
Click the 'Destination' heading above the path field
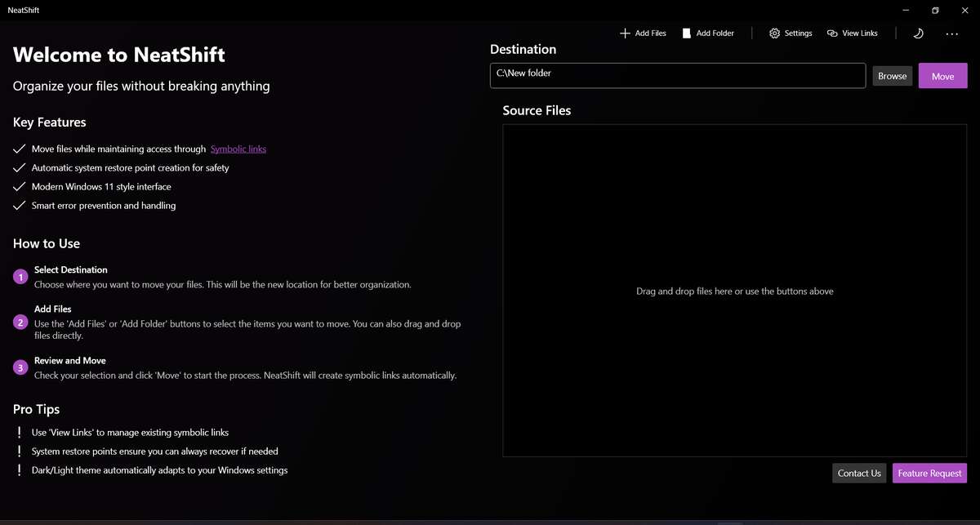(523, 49)
